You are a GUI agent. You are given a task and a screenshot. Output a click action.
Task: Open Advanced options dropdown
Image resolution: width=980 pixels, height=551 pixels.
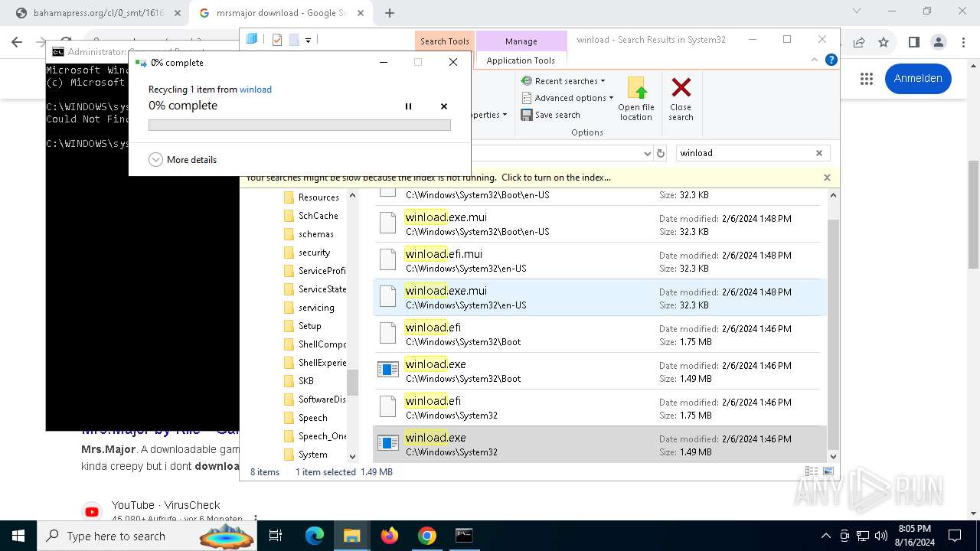[567, 98]
